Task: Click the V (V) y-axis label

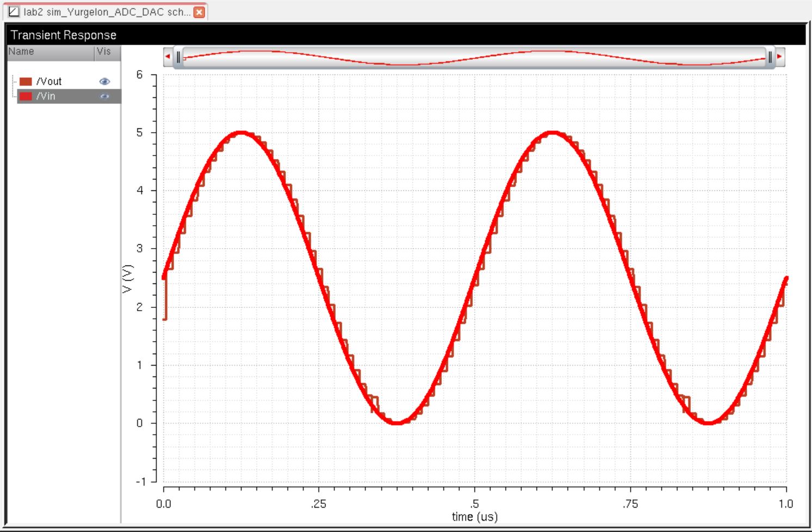Action: [x=127, y=279]
